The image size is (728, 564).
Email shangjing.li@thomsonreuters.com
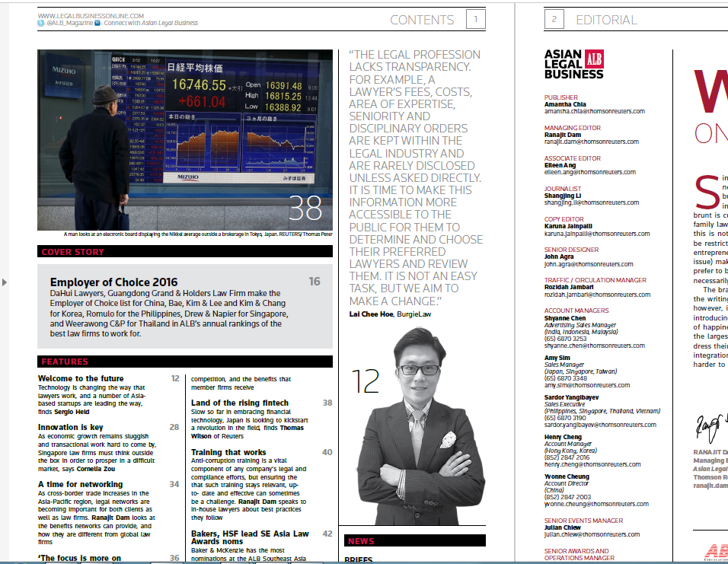(592, 202)
